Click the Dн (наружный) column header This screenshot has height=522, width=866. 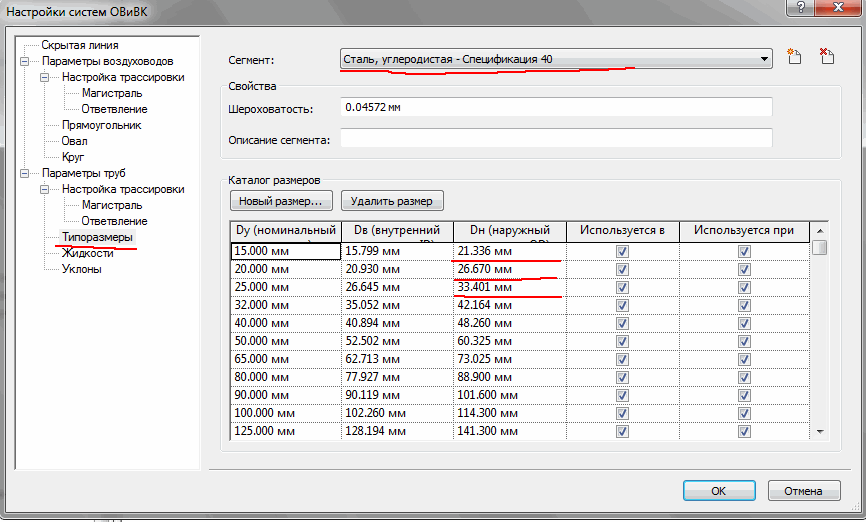click(x=510, y=232)
